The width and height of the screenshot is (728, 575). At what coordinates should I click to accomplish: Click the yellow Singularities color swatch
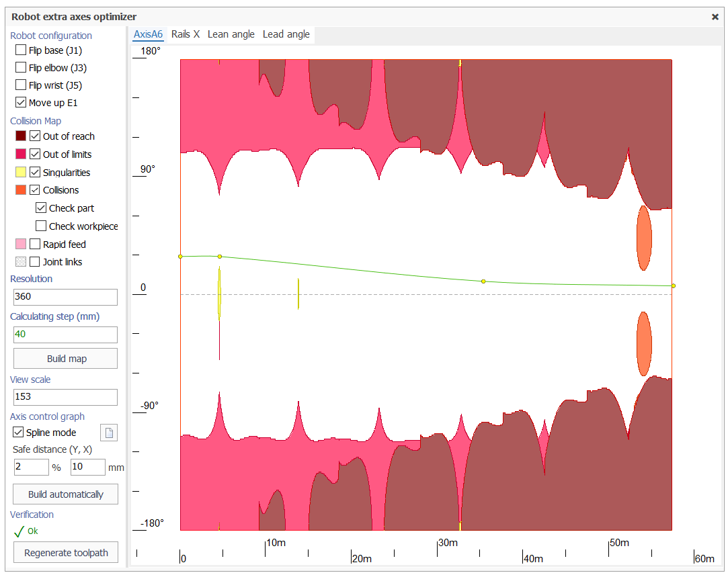click(x=21, y=173)
